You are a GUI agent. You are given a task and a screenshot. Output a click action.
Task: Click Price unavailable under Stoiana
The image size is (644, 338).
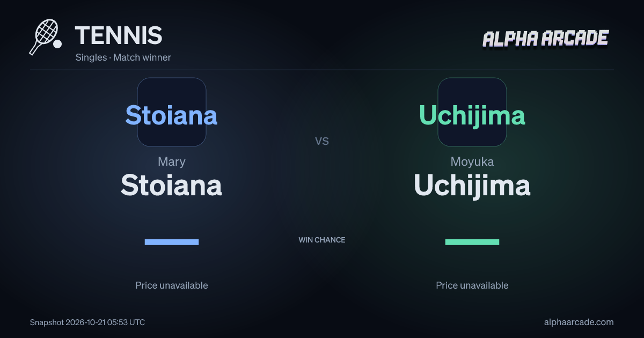[x=172, y=285]
